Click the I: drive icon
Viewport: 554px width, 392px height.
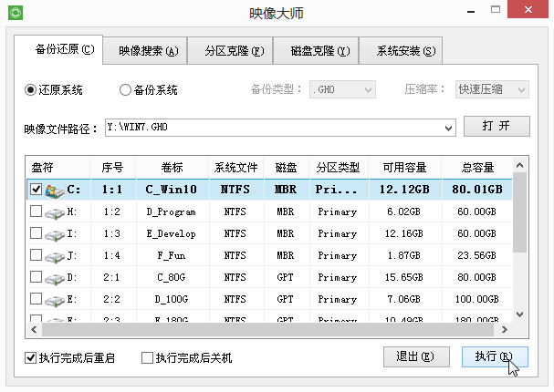click(54, 233)
